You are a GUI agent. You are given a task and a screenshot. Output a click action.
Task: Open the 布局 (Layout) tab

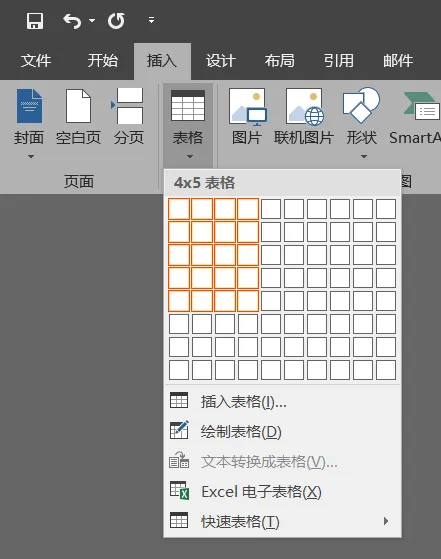click(280, 61)
